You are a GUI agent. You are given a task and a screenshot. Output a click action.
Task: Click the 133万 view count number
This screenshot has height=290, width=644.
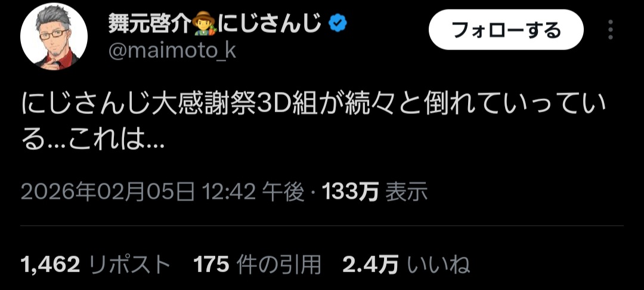tap(350, 192)
